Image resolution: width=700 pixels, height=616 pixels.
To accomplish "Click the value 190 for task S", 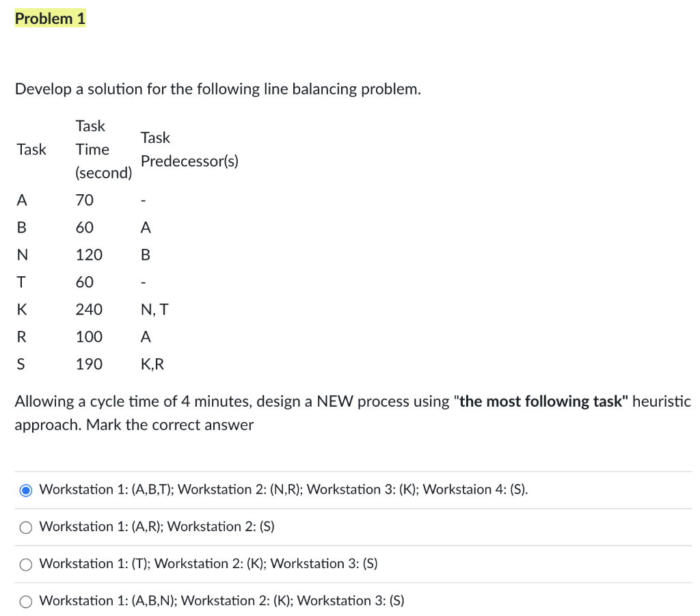I will [90, 364].
